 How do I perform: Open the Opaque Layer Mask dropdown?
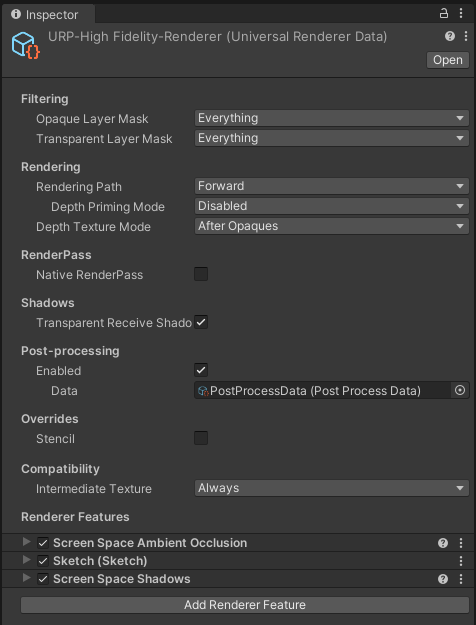pos(331,118)
